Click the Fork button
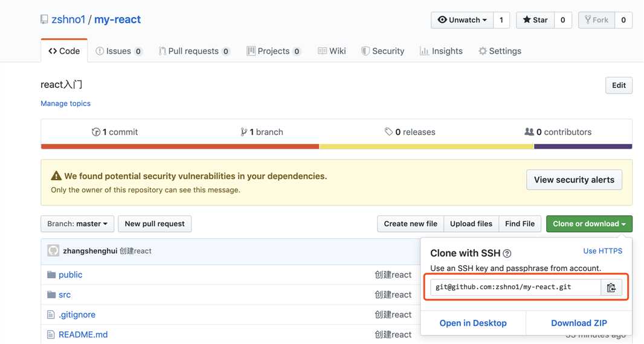 coord(596,20)
